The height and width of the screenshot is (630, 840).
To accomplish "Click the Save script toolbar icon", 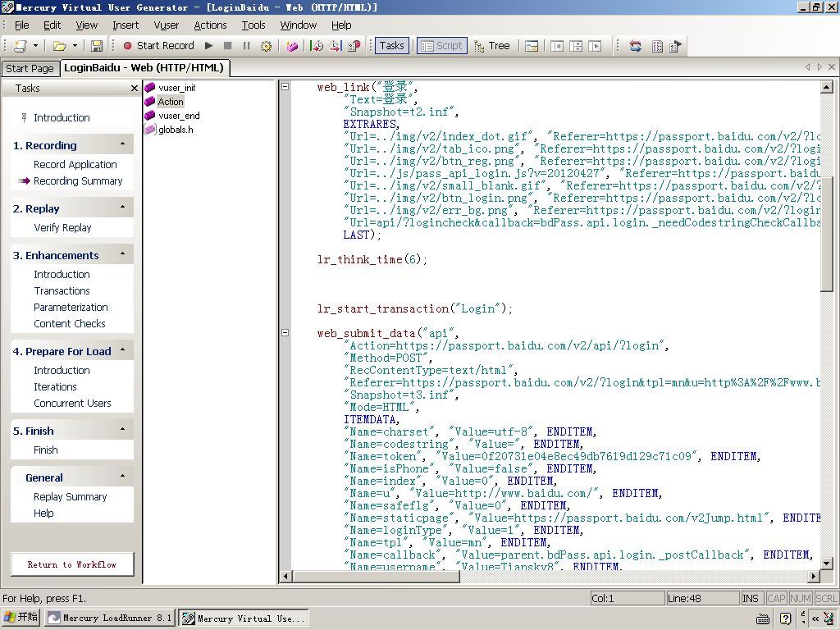I will tap(97, 46).
